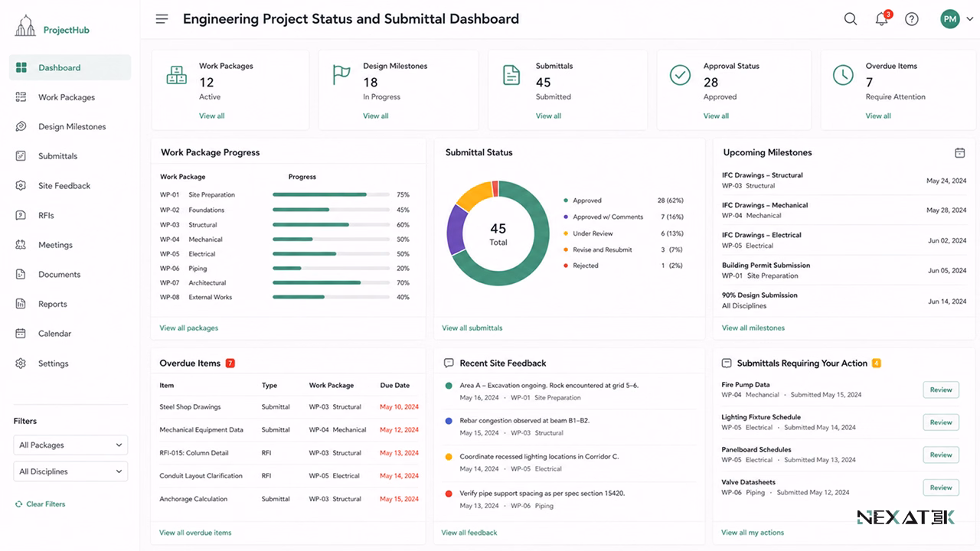This screenshot has height=551, width=980.
Task: Click the Clear Filters refresh icon
Action: pyautogui.click(x=18, y=504)
